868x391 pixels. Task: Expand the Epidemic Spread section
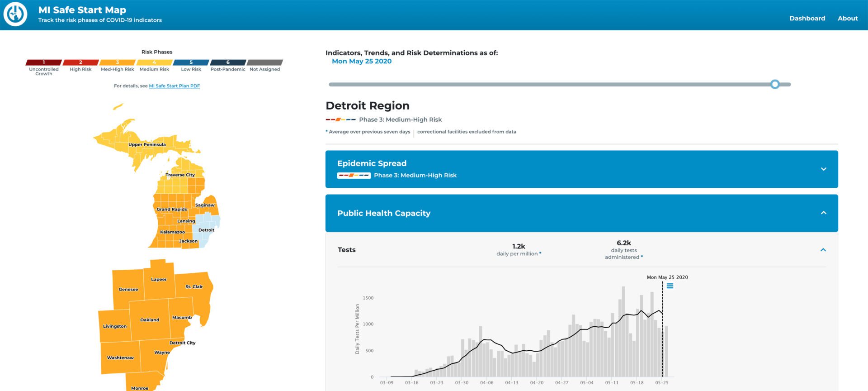point(823,169)
